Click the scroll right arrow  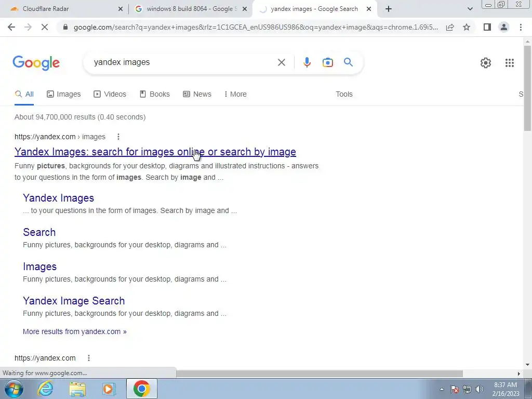[x=519, y=374]
